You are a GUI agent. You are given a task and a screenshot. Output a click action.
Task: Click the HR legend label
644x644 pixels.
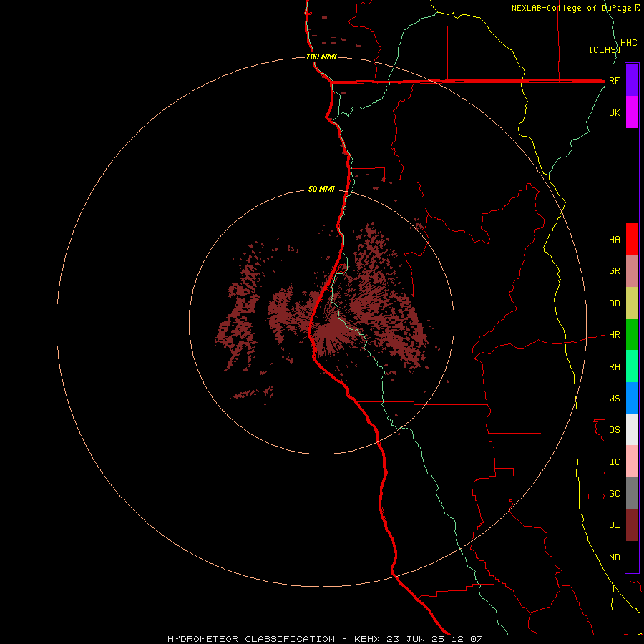[x=614, y=335]
